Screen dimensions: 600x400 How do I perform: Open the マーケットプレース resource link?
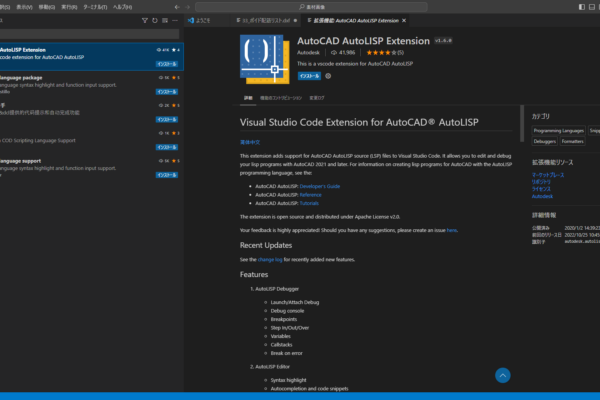(548, 175)
